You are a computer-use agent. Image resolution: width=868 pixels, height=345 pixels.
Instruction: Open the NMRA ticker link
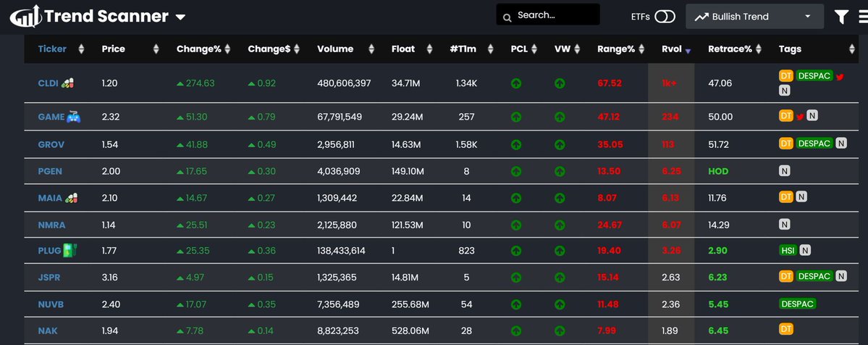[51, 225]
